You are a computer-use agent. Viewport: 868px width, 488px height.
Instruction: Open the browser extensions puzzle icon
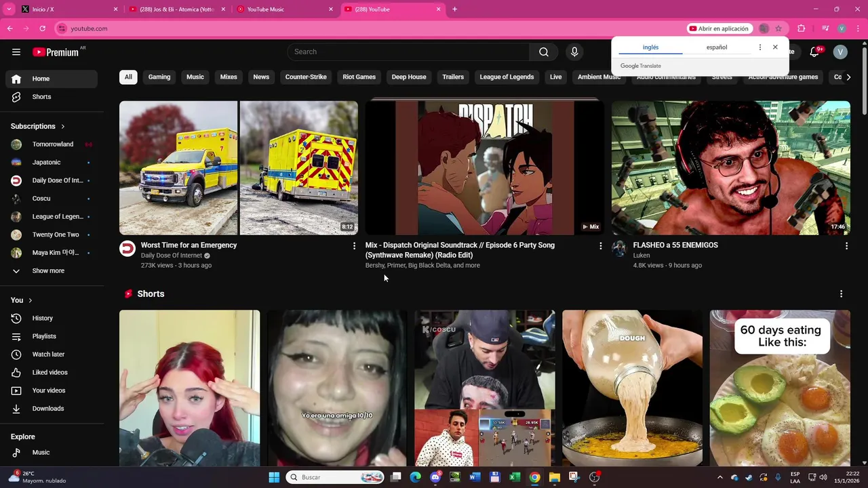pyautogui.click(x=801, y=28)
